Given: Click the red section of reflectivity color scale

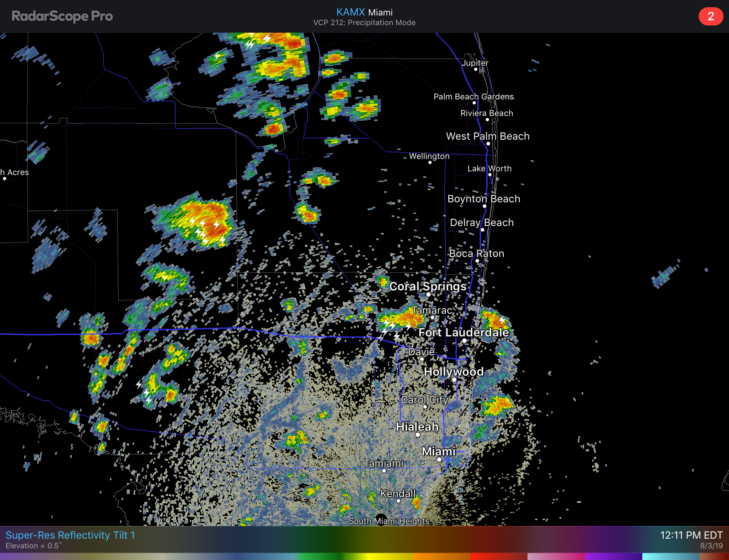Looking at the screenshot, I should [x=499, y=556].
